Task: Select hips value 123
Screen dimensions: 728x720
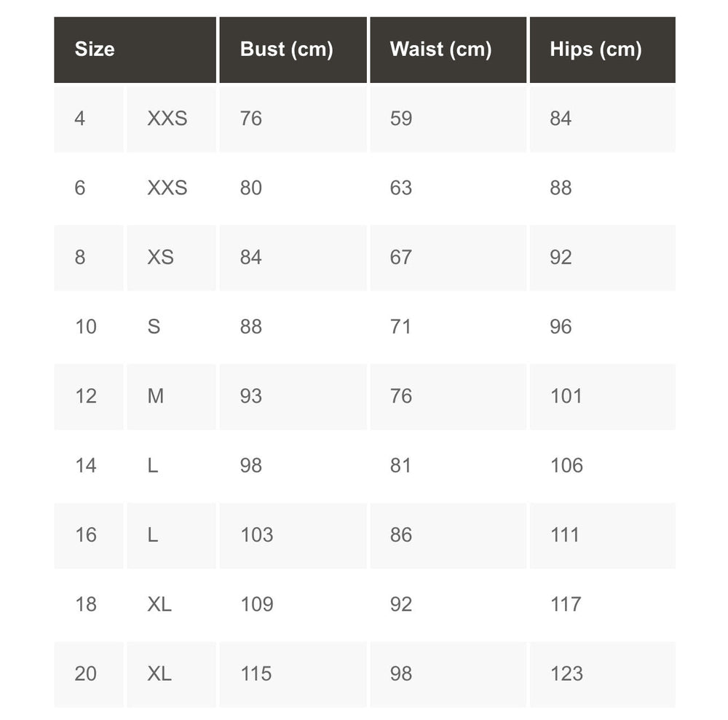Action: (x=566, y=673)
